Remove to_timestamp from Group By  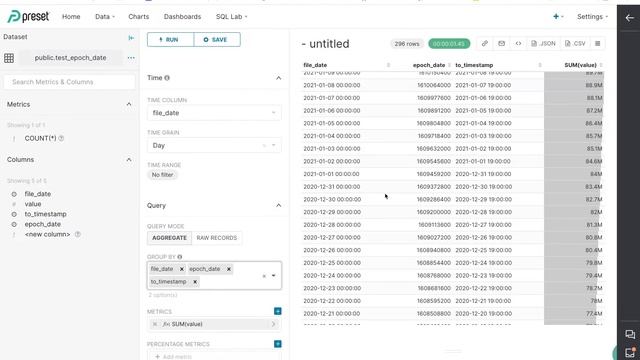click(x=195, y=282)
